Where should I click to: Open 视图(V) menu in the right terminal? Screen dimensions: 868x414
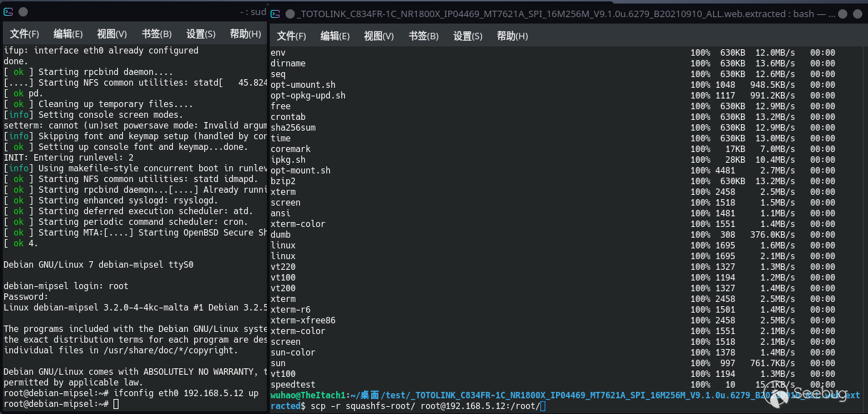coord(379,36)
